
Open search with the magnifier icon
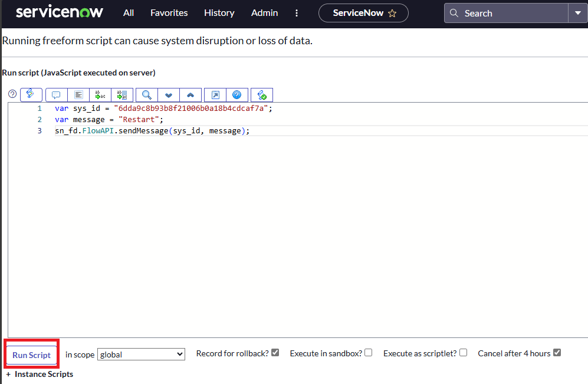point(147,95)
